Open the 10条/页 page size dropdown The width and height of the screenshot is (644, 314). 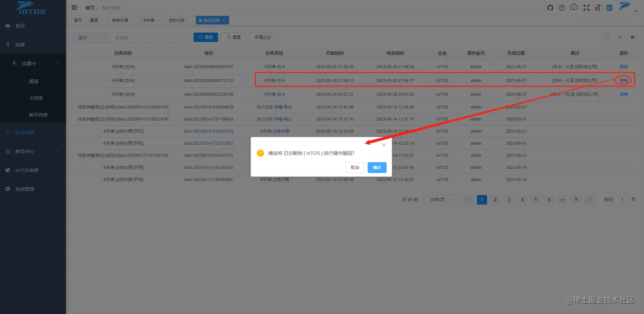[440, 200]
